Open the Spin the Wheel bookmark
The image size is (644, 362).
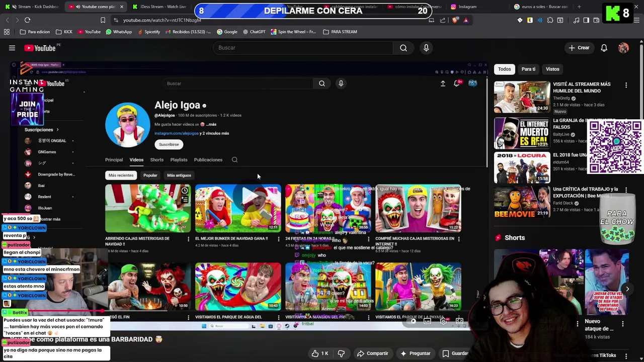[293, 32]
